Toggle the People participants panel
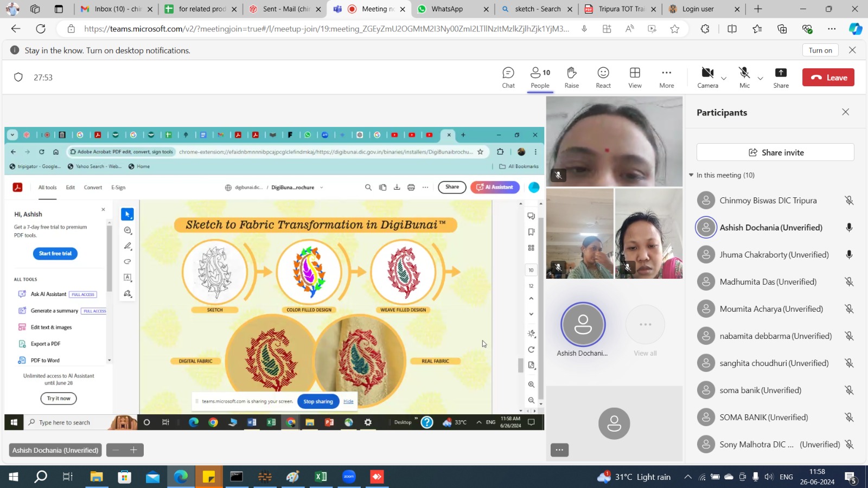Viewport: 868px width, 488px height. [540, 78]
